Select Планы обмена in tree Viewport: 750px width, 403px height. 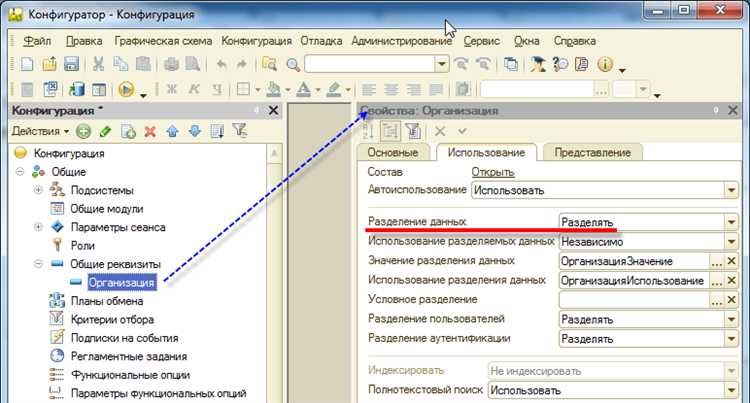click(107, 301)
